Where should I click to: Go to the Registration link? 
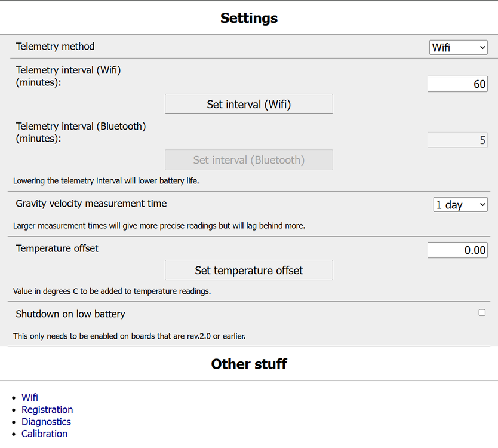click(x=47, y=410)
